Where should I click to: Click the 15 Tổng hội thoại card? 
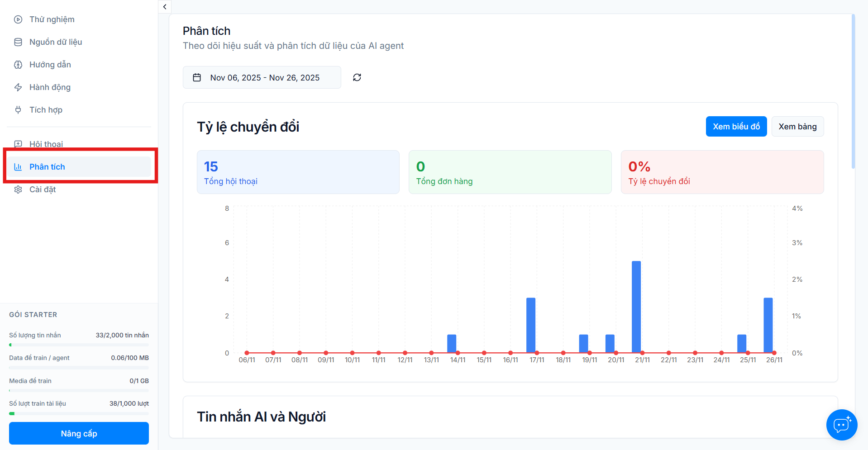click(x=298, y=172)
